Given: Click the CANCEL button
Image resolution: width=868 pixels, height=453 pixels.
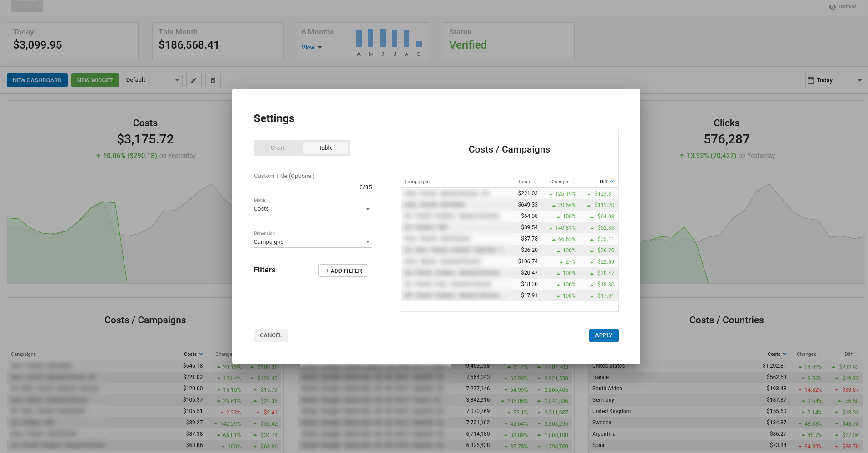Looking at the screenshot, I should 271,335.
